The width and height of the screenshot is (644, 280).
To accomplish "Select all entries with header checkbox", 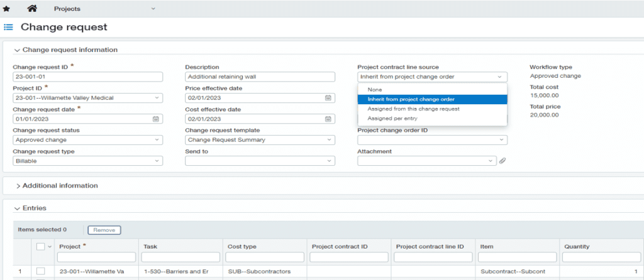I will [40, 247].
